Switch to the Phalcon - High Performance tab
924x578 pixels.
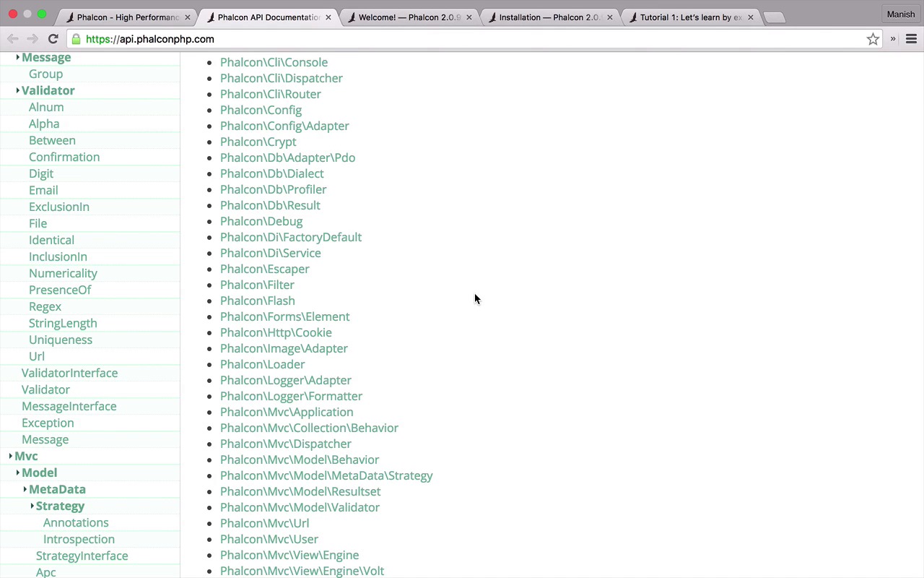(128, 17)
